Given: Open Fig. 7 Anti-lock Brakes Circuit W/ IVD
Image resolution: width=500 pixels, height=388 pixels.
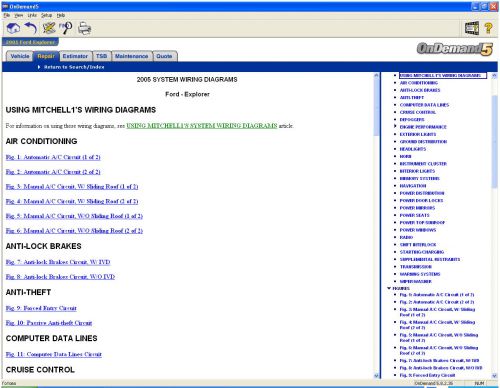Looking at the screenshot, I should click(58, 262).
